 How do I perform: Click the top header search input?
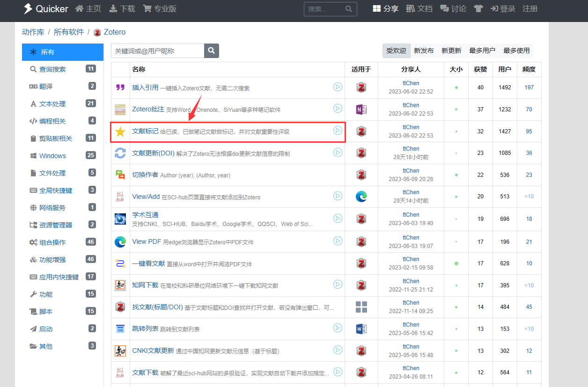click(x=324, y=9)
